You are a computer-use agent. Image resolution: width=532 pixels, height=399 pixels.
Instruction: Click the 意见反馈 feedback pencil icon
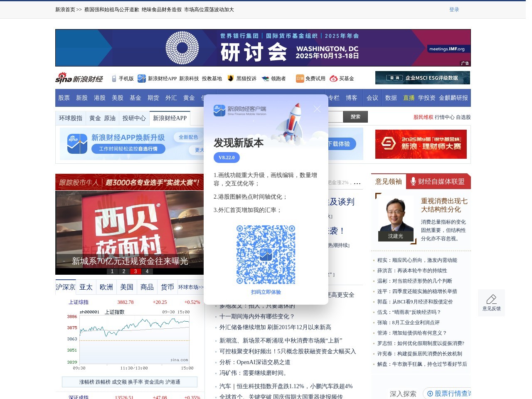[x=491, y=299]
